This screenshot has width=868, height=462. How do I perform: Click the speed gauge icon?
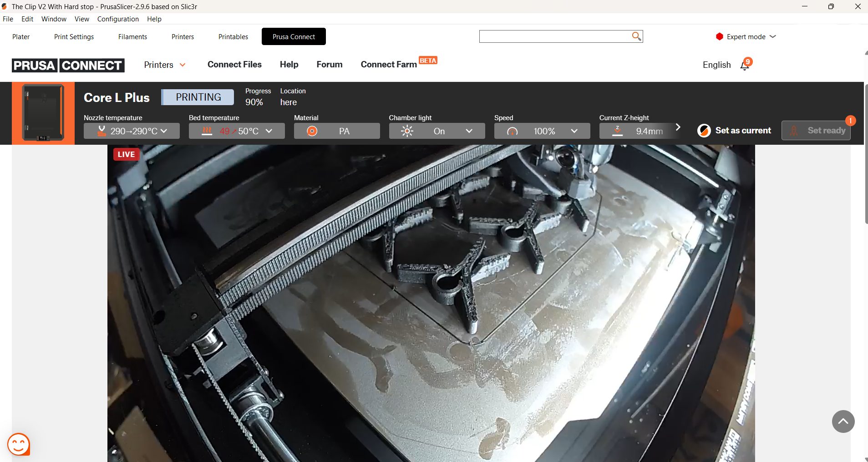(x=513, y=131)
